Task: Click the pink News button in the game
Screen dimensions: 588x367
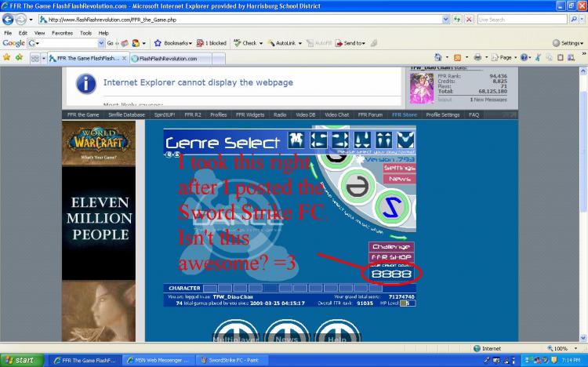Action: tap(399, 179)
